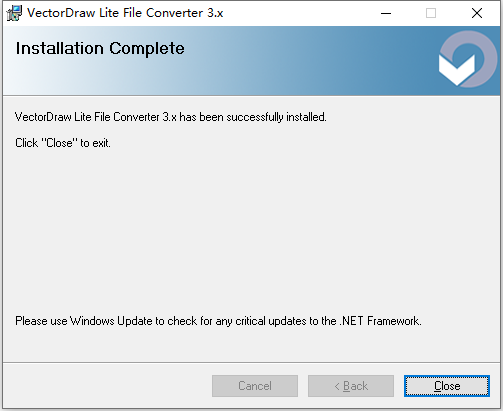
Task: Click 3.x in the installed message line
Action: click(x=169, y=117)
